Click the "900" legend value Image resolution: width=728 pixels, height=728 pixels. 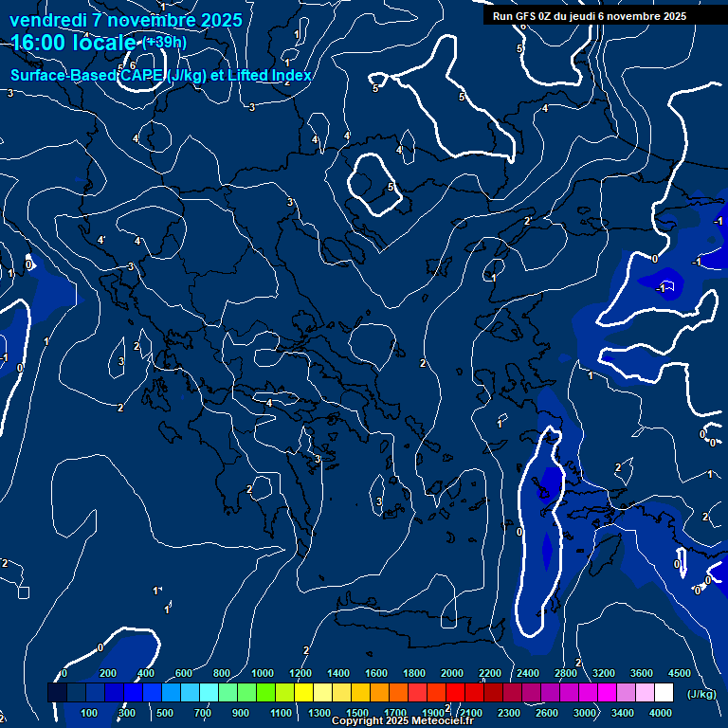(x=240, y=713)
